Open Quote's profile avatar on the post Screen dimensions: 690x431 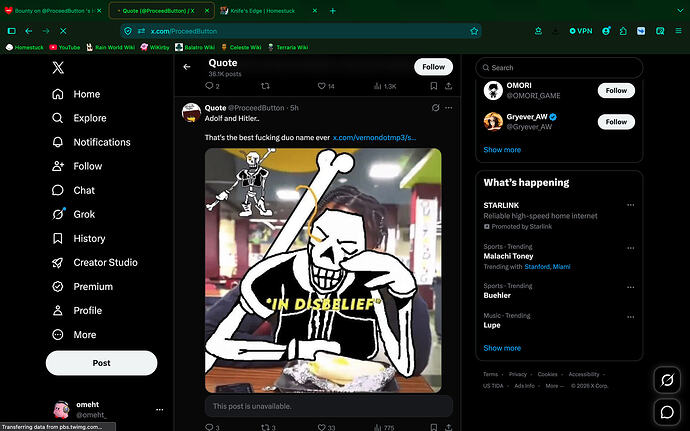point(191,112)
